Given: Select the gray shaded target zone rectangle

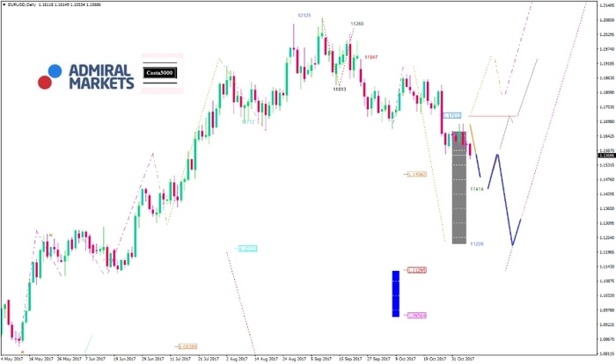Looking at the screenshot, I should pyautogui.click(x=458, y=187).
